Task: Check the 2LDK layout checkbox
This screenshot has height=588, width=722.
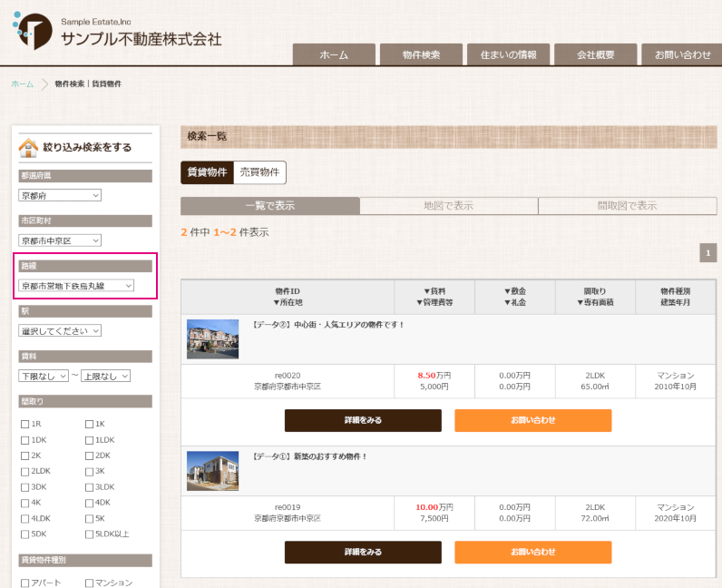Action: pos(24,472)
